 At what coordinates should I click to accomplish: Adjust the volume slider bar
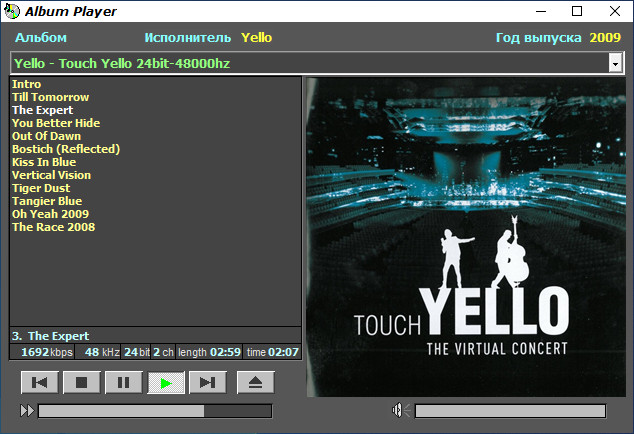[510, 411]
